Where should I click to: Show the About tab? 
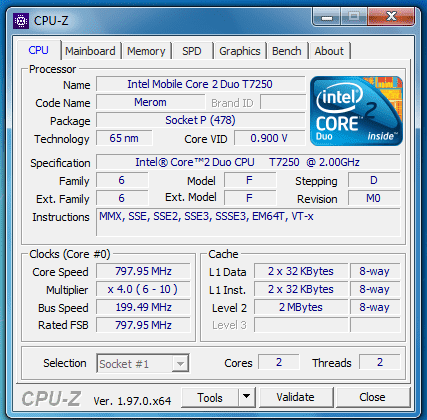pyautogui.click(x=329, y=51)
